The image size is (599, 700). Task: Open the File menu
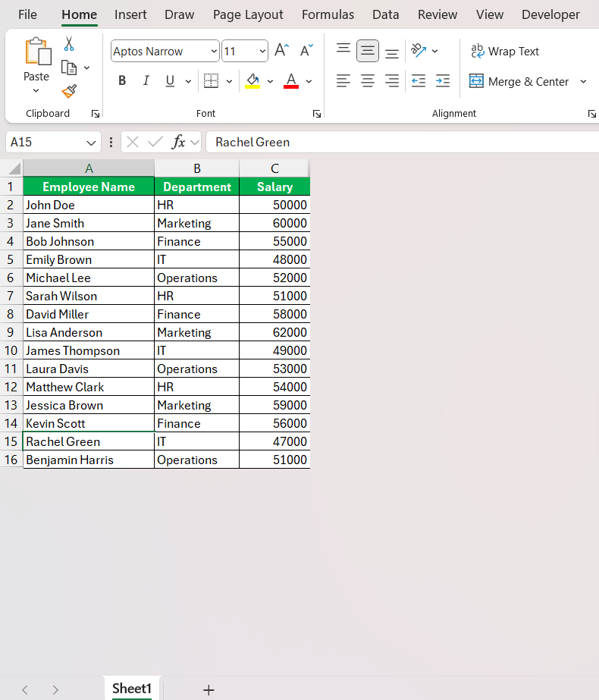click(27, 14)
